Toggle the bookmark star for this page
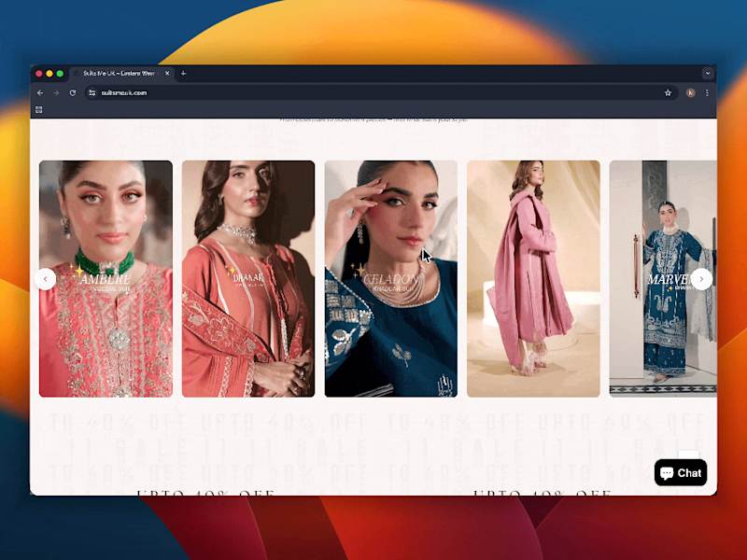This screenshot has height=560, width=747. pos(667,93)
